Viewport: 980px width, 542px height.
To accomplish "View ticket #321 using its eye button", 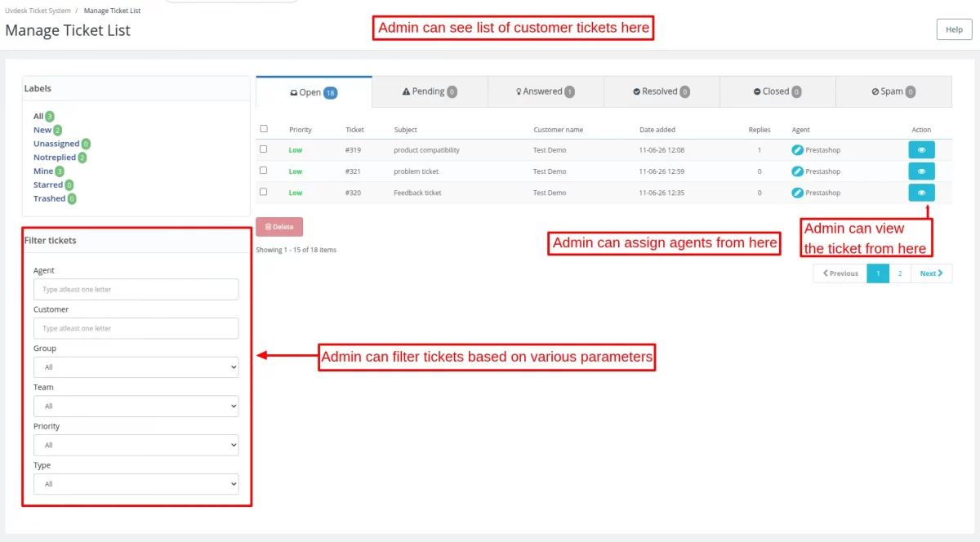I will click(921, 171).
